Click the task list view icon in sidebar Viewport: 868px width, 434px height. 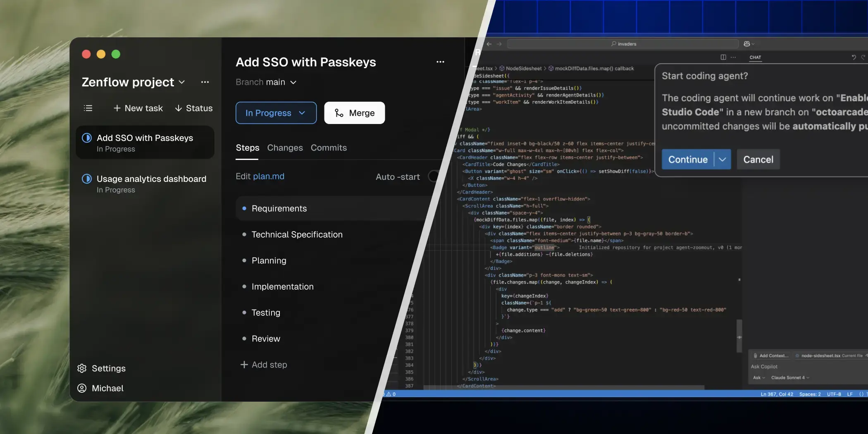[88, 108]
